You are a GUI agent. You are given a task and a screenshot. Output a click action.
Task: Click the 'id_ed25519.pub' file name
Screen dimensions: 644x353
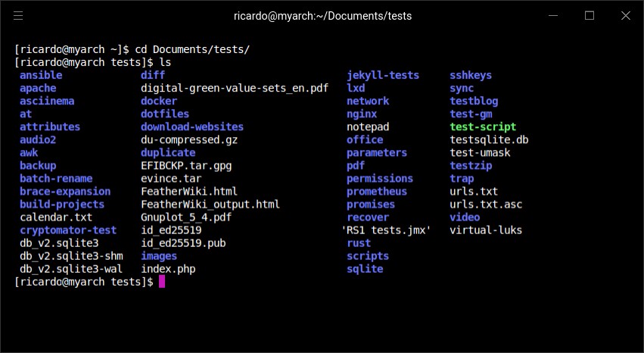click(x=183, y=243)
